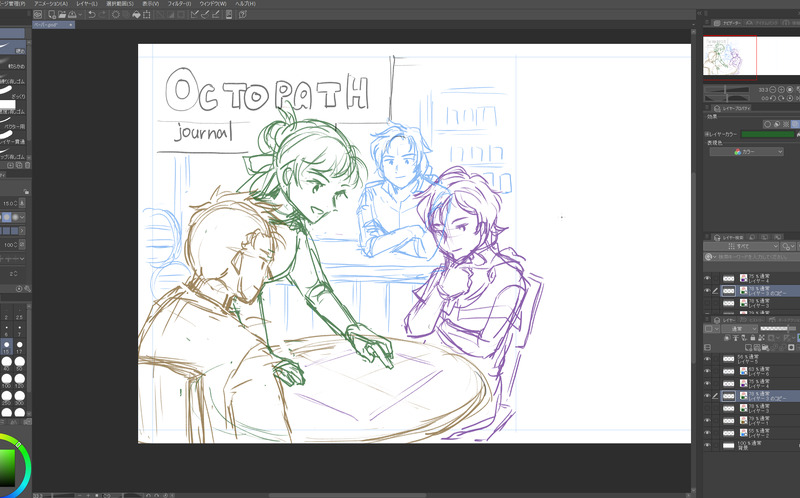This screenshot has width=800, height=498.
Task: Click the New raster layer icon
Action: (x=749, y=347)
